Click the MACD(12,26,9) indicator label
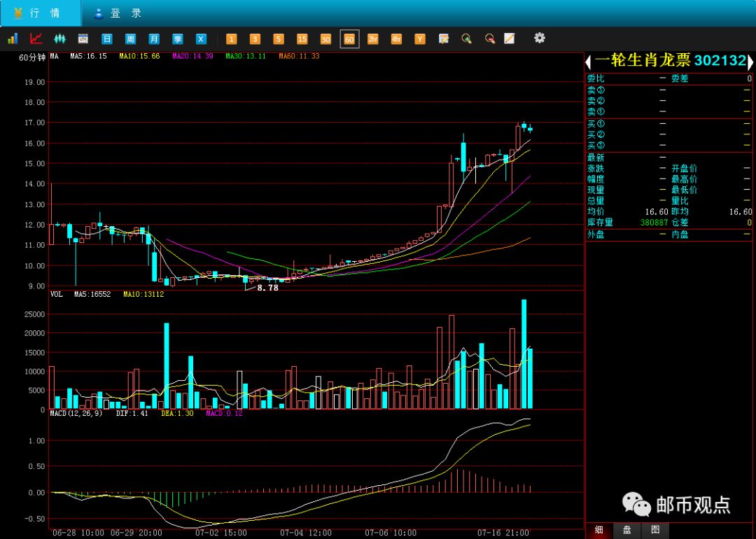The height and width of the screenshot is (539, 756). [76, 413]
